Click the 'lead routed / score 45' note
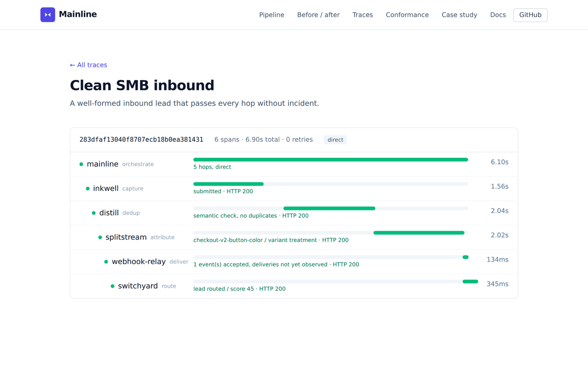The height and width of the screenshot is (368, 588). [x=240, y=289]
